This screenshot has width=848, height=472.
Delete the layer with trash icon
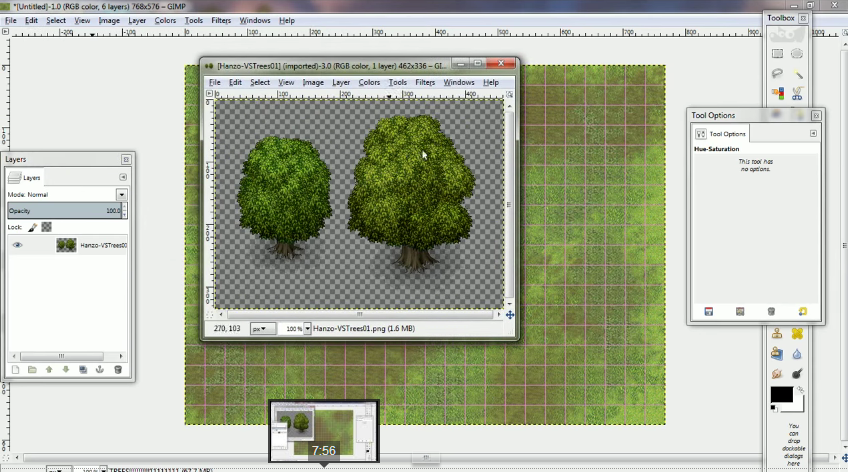click(x=118, y=370)
